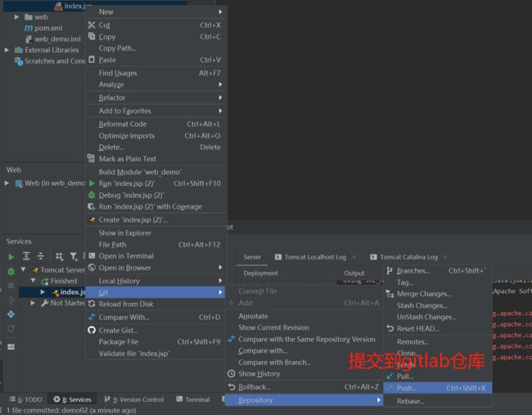This screenshot has width=532, height=415.
Task: Click the Copy icon in context menu
Action: [92, 36]
